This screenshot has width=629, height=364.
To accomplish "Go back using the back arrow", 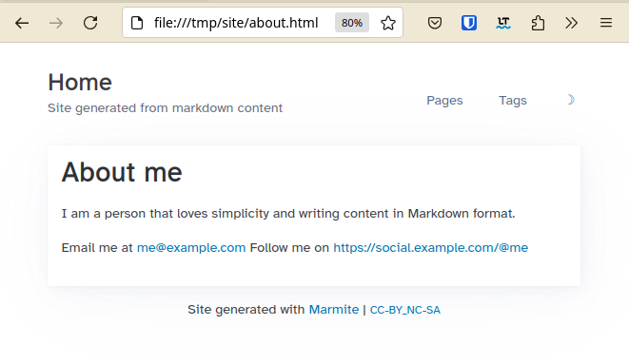I will coord(22,23).
